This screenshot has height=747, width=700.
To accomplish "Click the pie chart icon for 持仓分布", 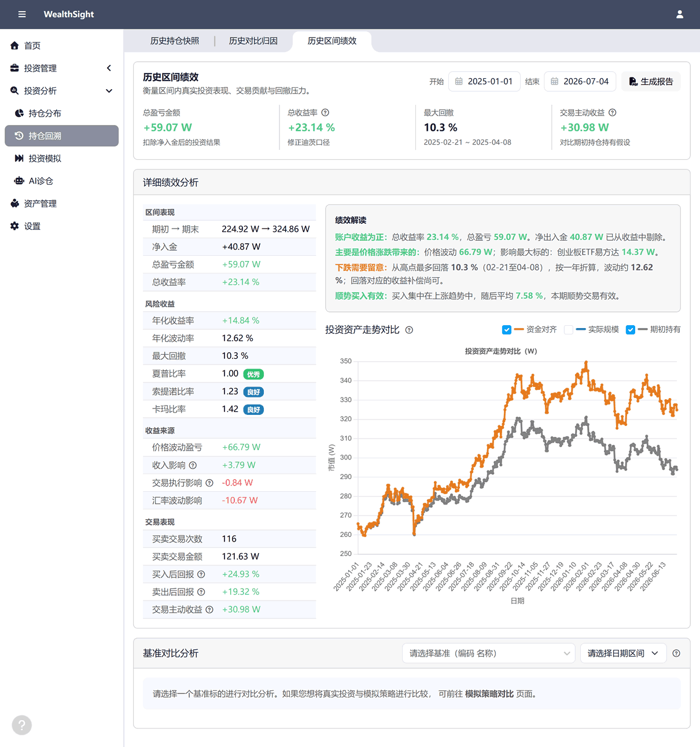I will (x=19, y=113).
